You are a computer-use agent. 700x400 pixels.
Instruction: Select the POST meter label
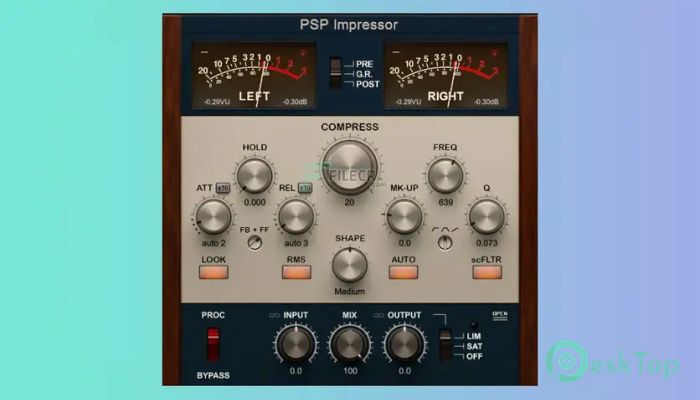pyautogui.click(x=368, y=84)
